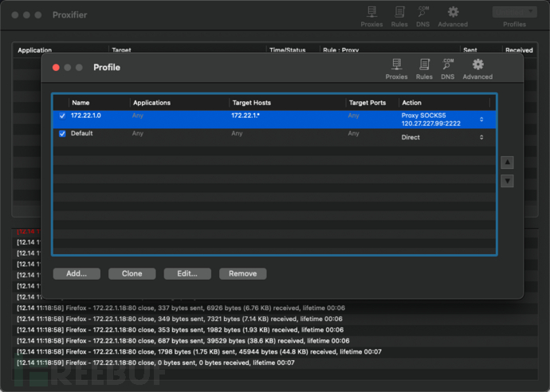Click the Clone button
The height and width of the screenshot is (392, 550).
coord(132,274)
